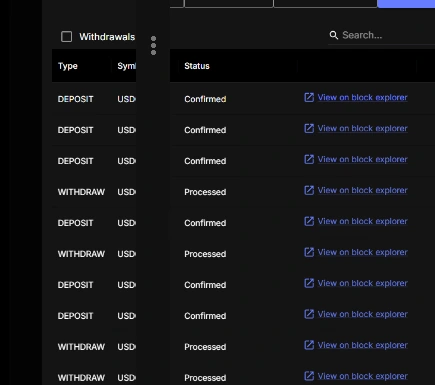Image resolution: width=435 pixels, height=385 pixels.
Task: Click external-link icon in the fifth row
Action: point(309,221)
